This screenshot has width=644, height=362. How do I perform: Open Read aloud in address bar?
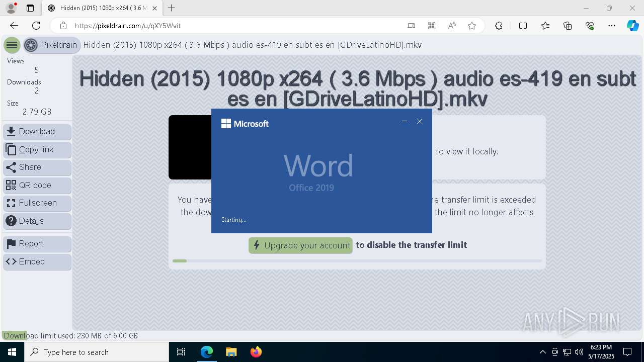tap(452, 26)
